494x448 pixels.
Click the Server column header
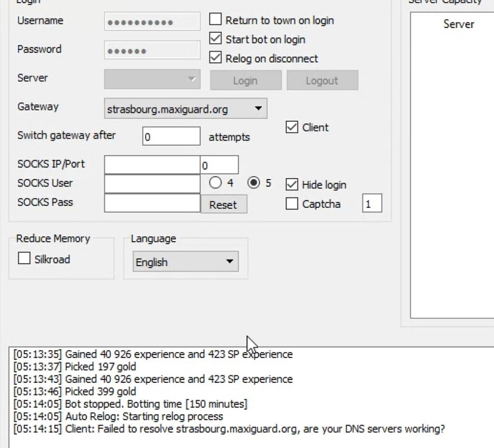pyautogui.click(x=458, y=24)
